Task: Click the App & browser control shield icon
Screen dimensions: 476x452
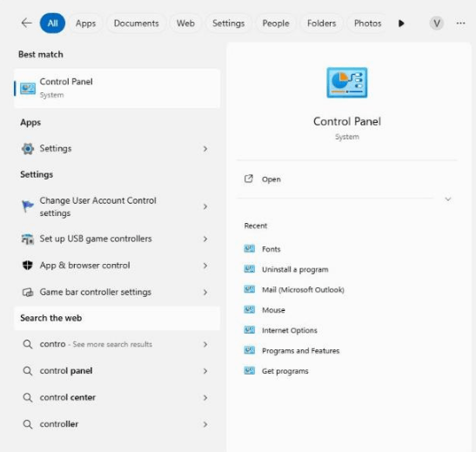Action: pyautogui.click(x=28, y=266)
